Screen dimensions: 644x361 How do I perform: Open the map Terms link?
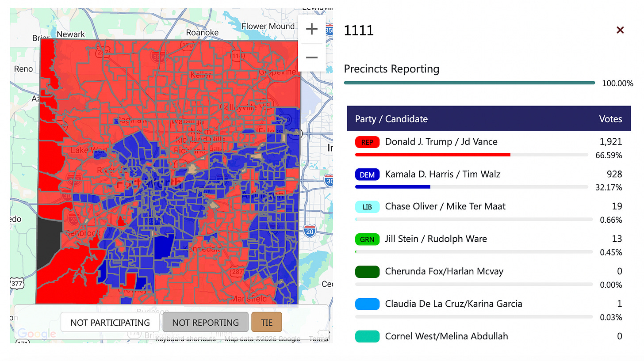(319, 339)
